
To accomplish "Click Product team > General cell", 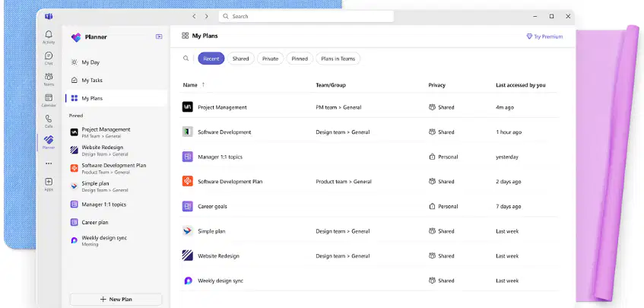I will tap(344, 182).
